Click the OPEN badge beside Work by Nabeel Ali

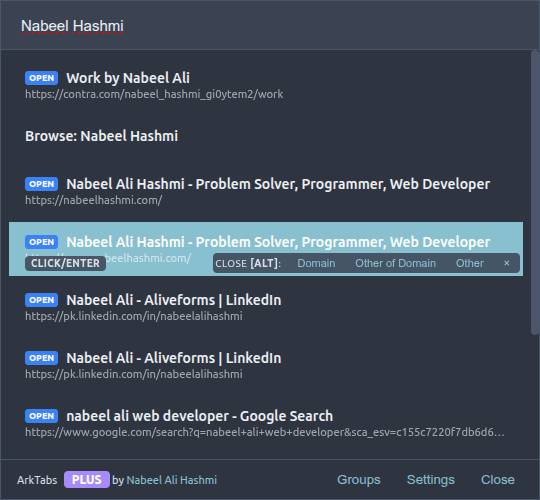tap(41, 78)
